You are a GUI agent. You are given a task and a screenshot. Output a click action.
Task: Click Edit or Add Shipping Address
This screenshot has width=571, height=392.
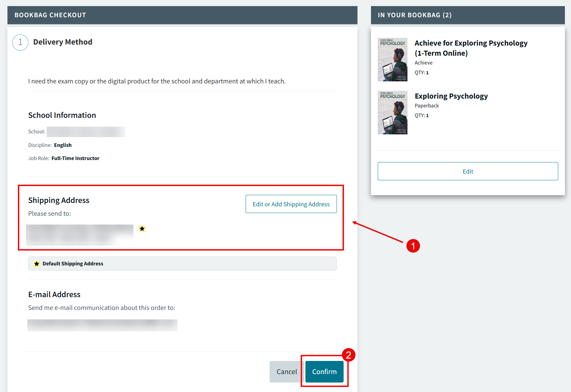(x=291, y=204)
